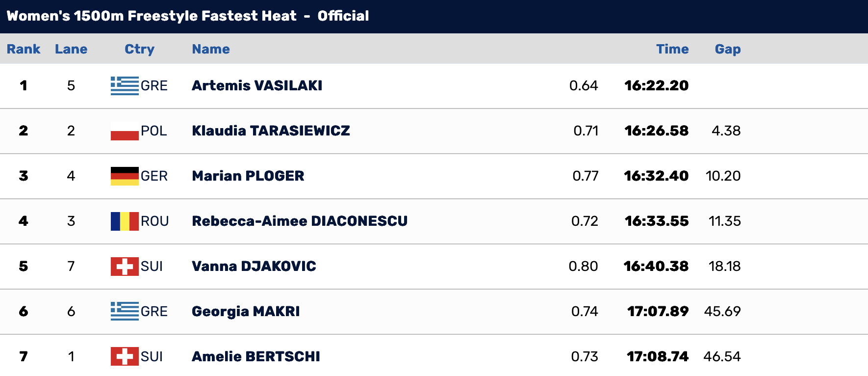Click the Gap column header

click(x=728, y=49)
